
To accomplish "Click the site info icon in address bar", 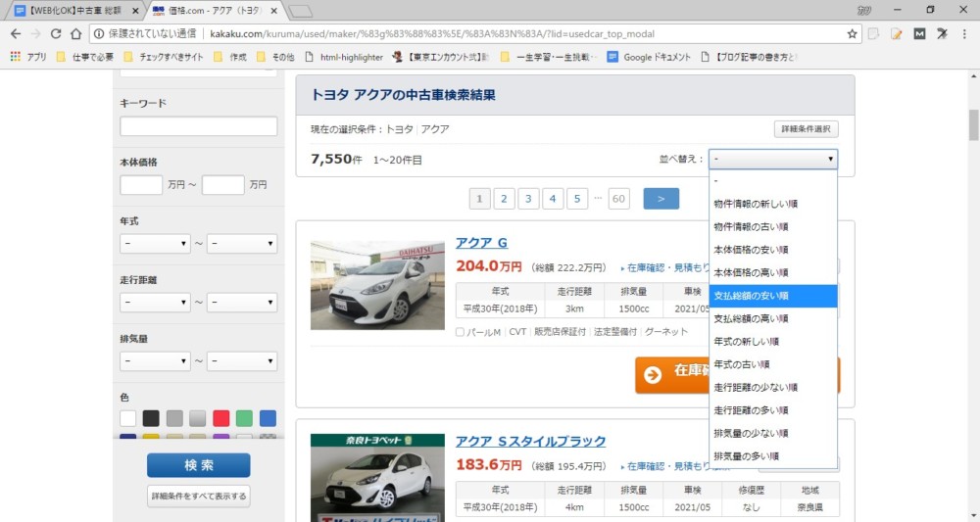I will [x=99, y=33].
